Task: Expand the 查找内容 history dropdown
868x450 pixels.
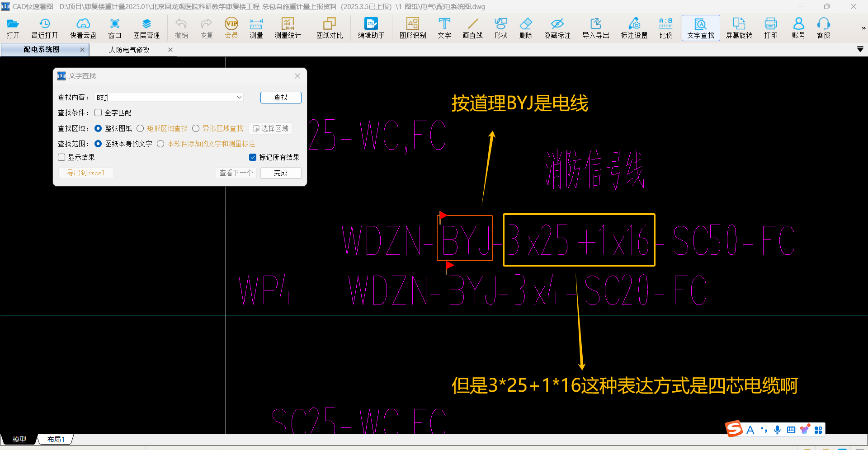Action: tap(239, 97)
